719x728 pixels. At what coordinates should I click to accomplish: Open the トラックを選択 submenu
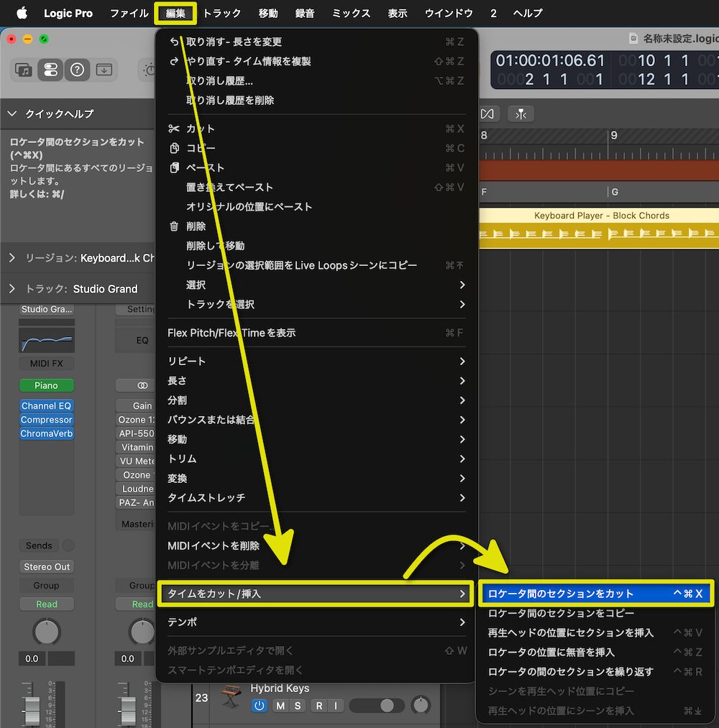point(316,305)
